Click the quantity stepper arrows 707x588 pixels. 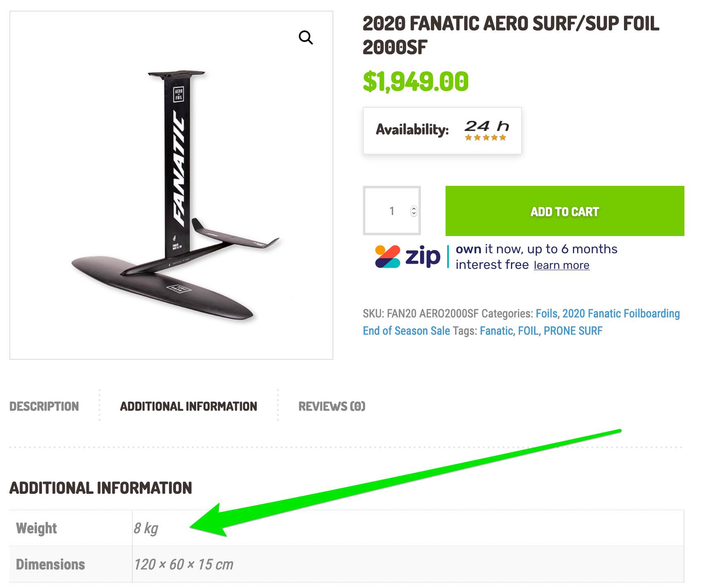[x=414, y=211]
